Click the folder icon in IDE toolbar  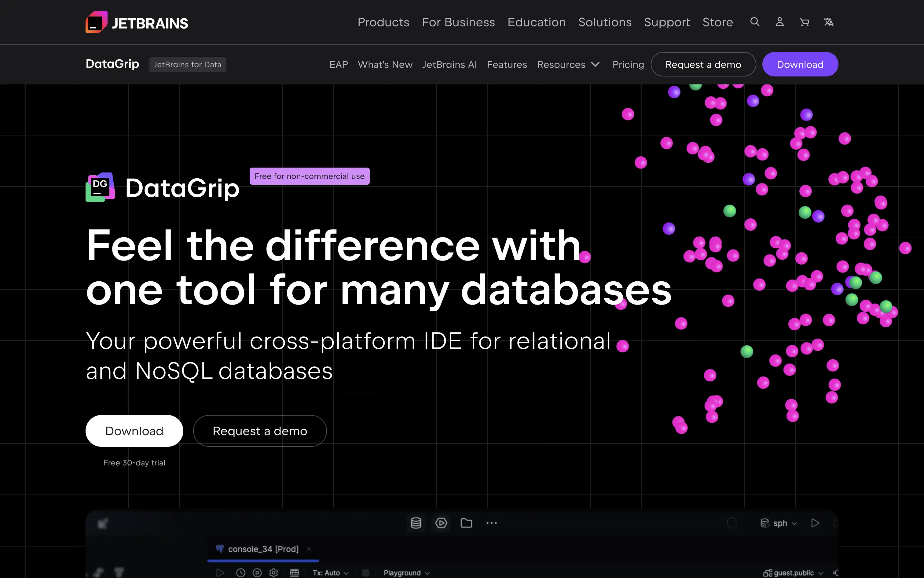tap(466, 523)
